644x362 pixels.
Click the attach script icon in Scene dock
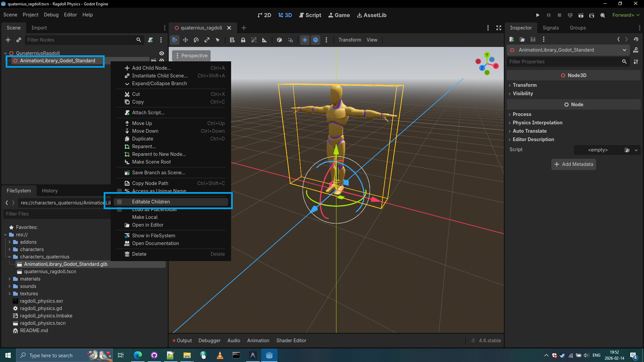tap(151, 40)
